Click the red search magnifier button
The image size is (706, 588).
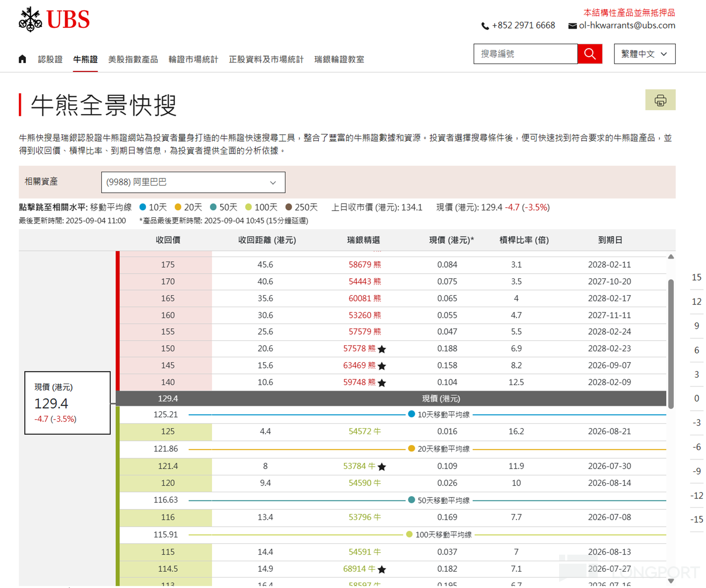pyautogui.click(x=590, y=54)
